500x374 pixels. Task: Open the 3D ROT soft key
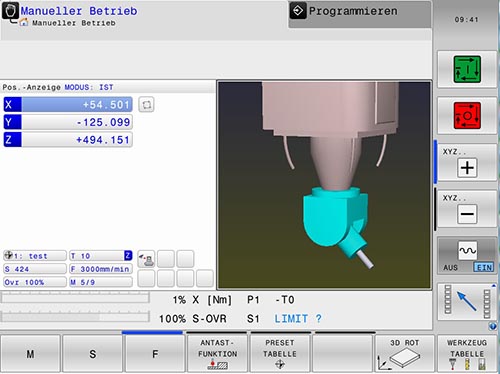click(x=404, y=353)
